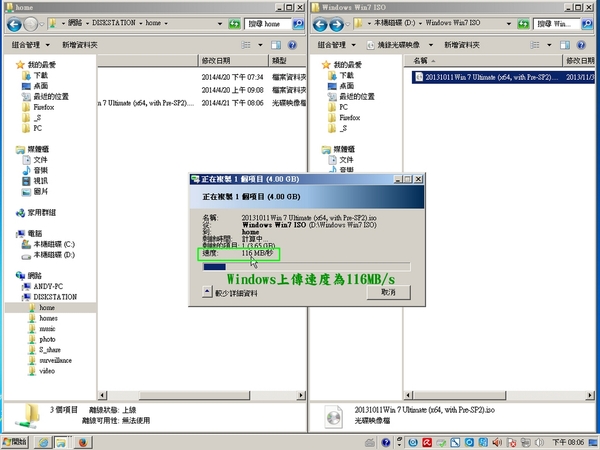Select video folder under DISKSTATION
Screen dimensions: 600x450
point(47,371)
